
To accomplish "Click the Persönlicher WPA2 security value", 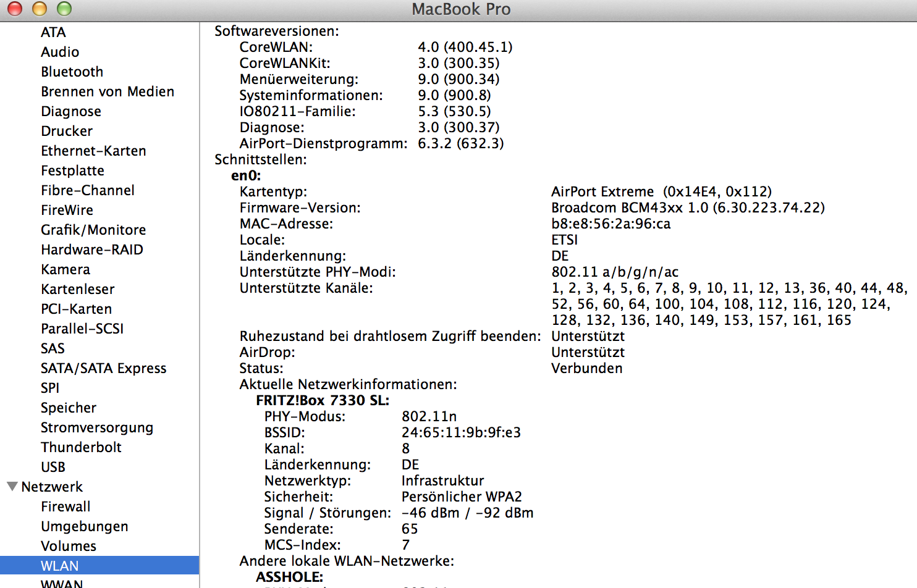I will tap(462, 497).
